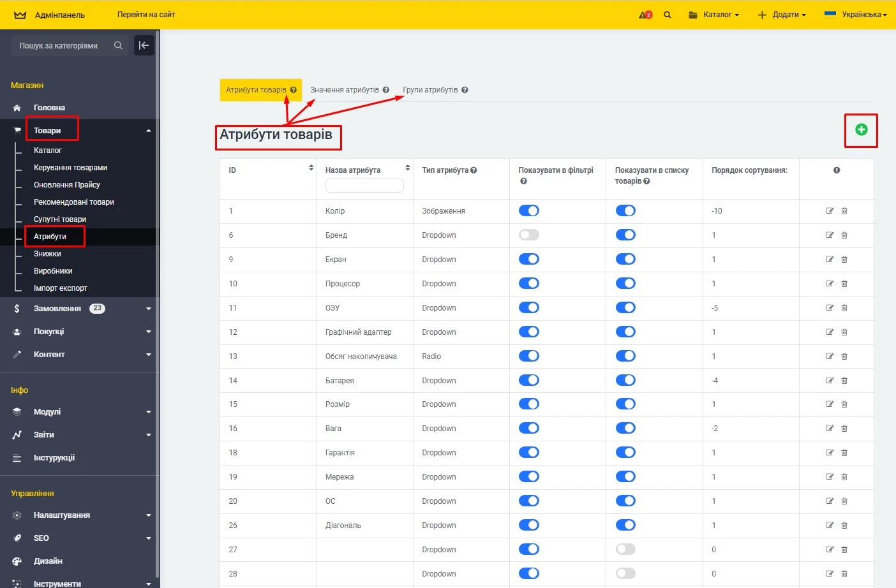Viewport: 896px width, 588px height.
Task: Open the Групи атрибутів tab
Action: (431, 89)
